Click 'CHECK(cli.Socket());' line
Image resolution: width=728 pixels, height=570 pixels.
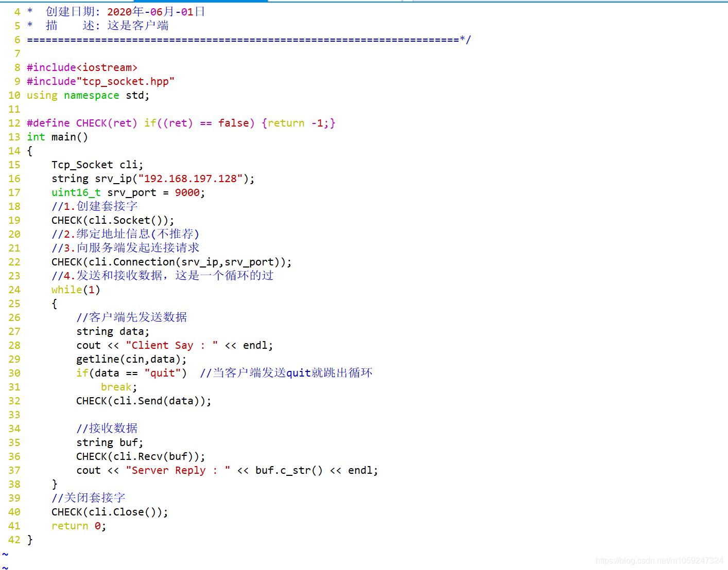point(113,220)
